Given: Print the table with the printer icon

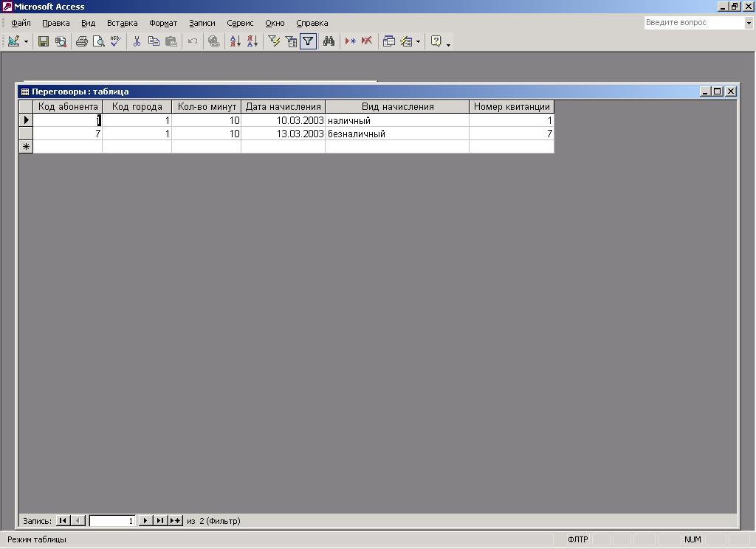Looking at the screenshot, I should (82, 41).
